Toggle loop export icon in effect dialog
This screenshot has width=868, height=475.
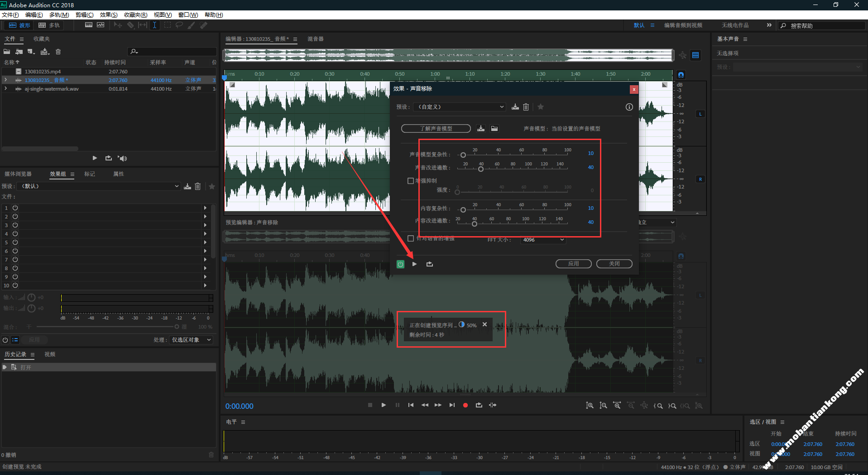coord(430,264)
